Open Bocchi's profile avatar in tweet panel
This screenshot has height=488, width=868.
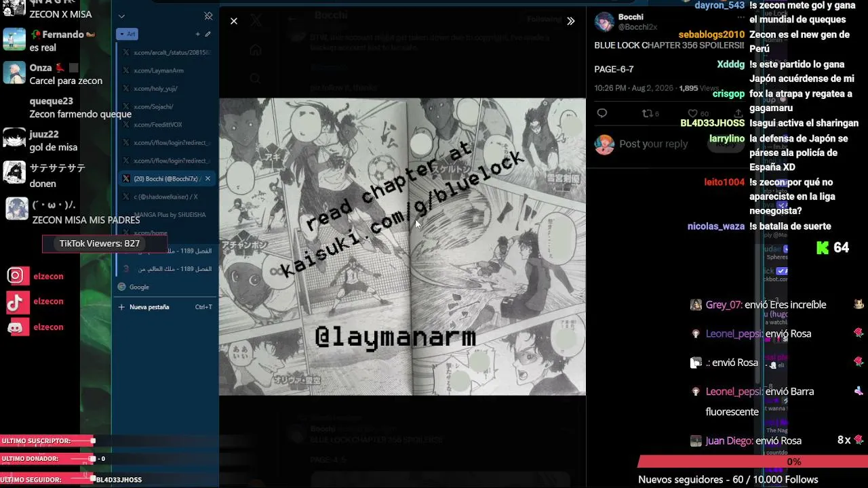click(x=604, y=22)
